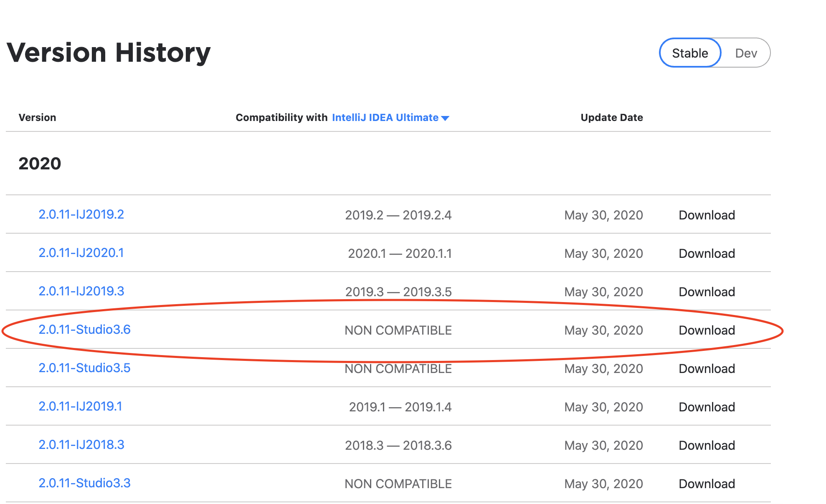Open version 2.0.11-Studio3.6 link
The width and height of the screenshot is (826, 504).
click(x=85, y=330)
